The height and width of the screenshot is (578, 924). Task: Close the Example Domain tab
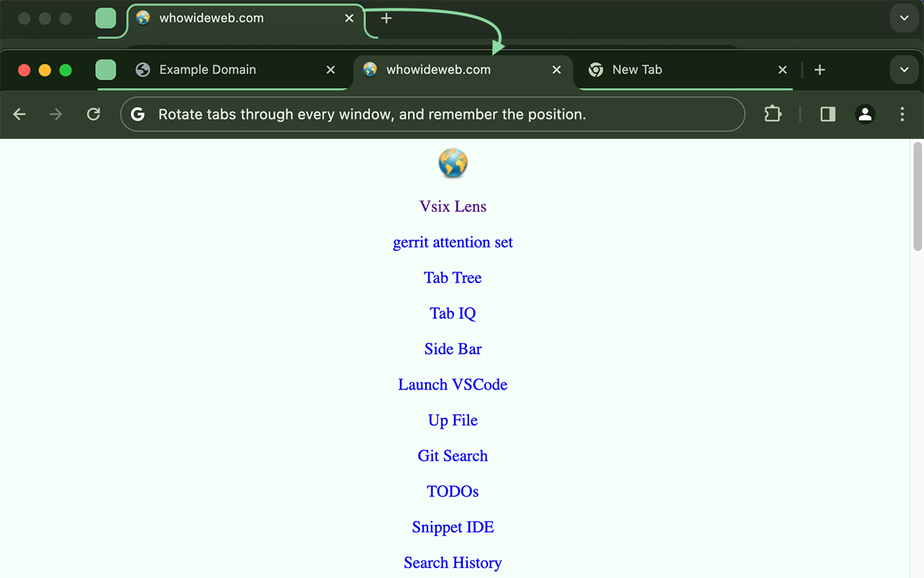pyautogui.click(x=331, y=70)
